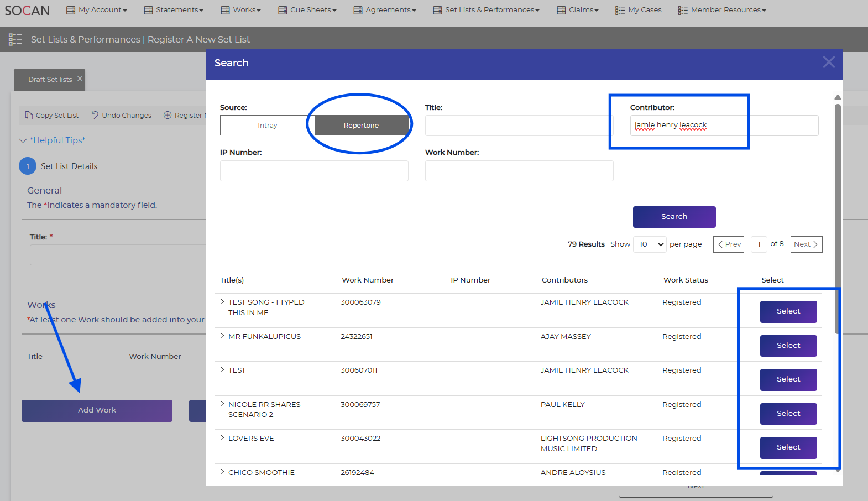The width and height of the screenshot is (868, 501).
Task: Expand the MR FUNKALUPICUS row
Action: tap(222, 336)
